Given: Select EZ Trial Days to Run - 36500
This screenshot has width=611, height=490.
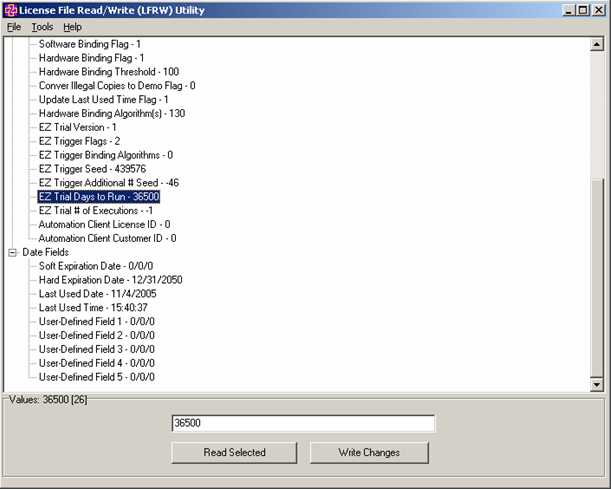Looking at the screenshot, I should (x=99, y=197).
